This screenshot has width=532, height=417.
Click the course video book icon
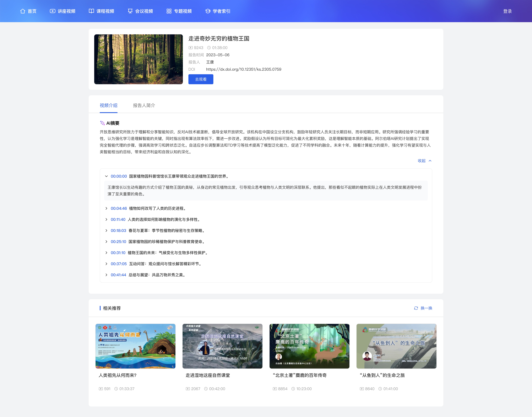pyautogui.click(x=91, y=11)
